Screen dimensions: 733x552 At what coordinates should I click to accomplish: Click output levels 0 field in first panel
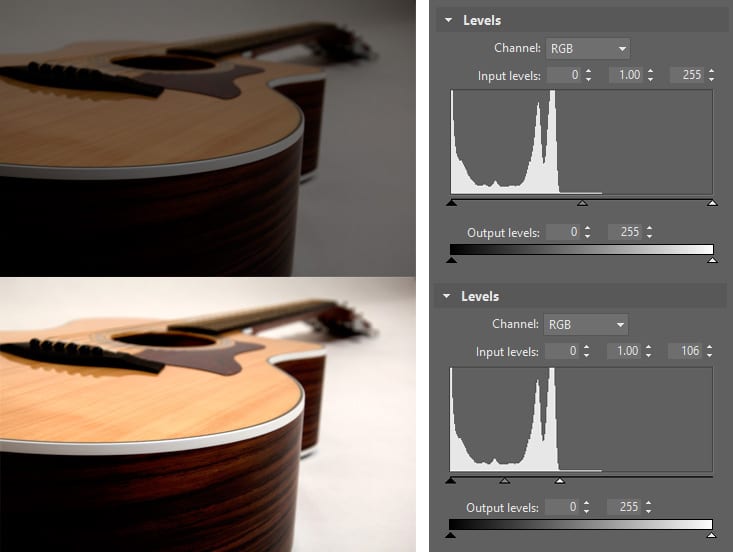pos(563,232)
